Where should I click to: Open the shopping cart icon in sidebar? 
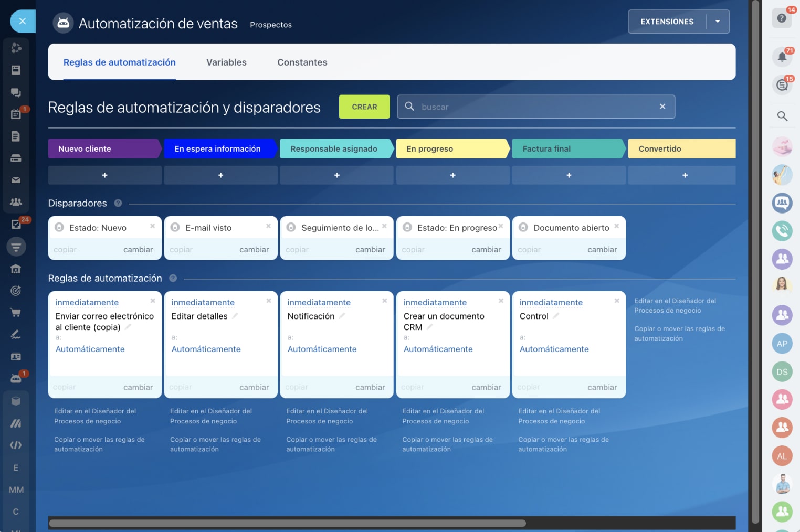(16, 313)
